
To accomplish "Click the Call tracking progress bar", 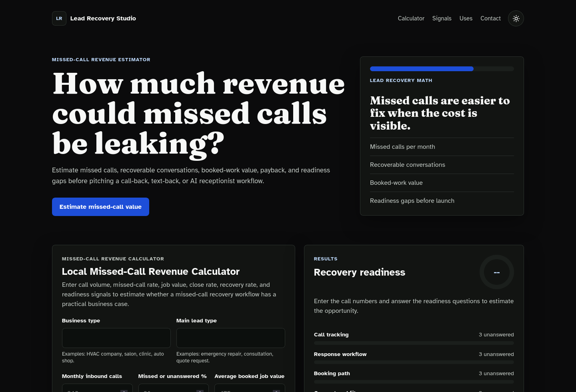I will point(414,343).
